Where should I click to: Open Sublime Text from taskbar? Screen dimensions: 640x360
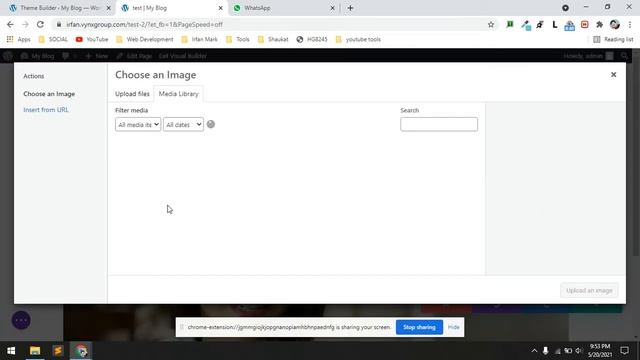pyautogui.click(x=58, y=351)
